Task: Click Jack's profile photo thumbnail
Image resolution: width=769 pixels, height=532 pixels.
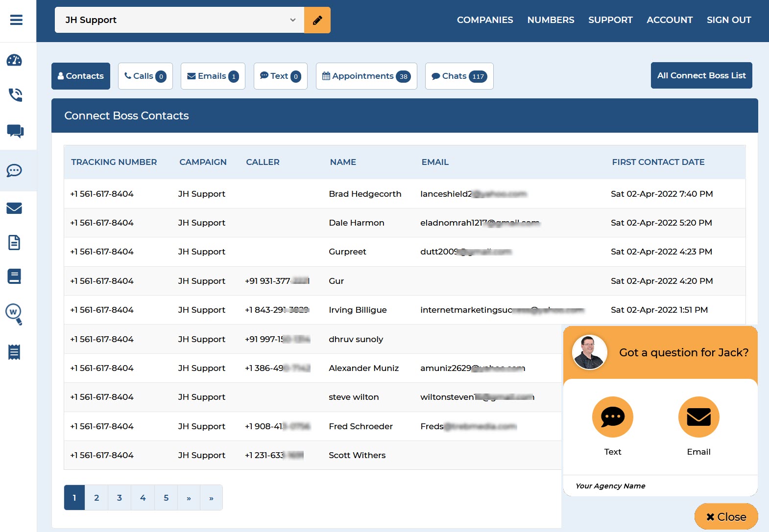Action: [589, 352]
